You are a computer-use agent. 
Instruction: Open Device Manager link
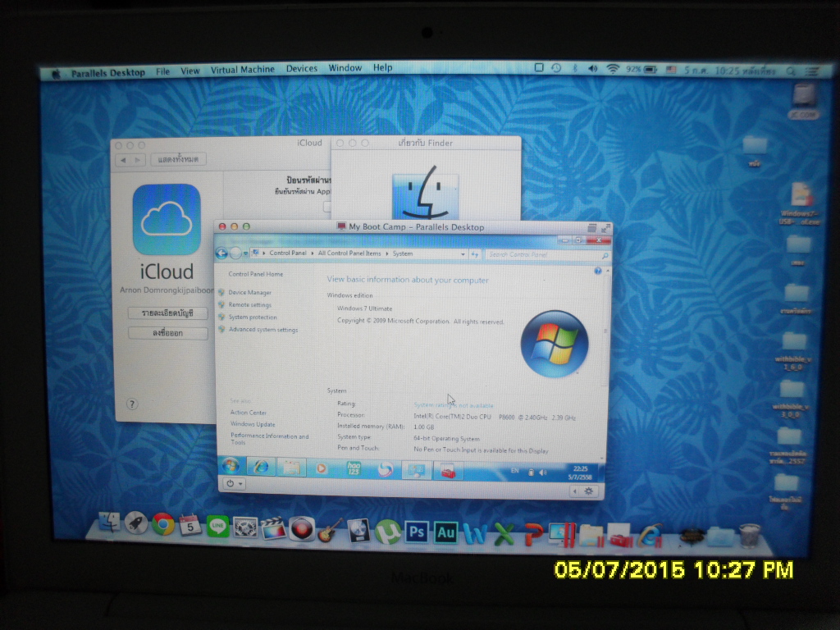(x=249, y=293)
